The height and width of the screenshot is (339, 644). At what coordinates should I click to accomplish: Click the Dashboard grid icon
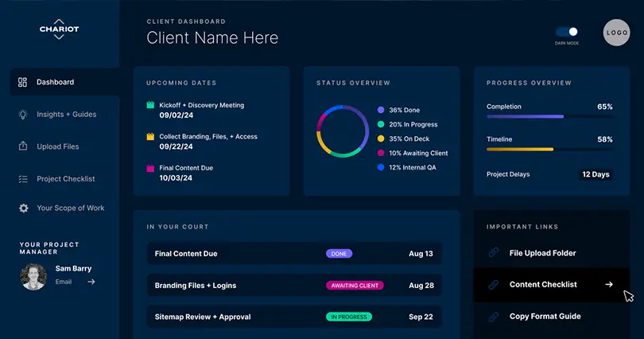[22, 82]
